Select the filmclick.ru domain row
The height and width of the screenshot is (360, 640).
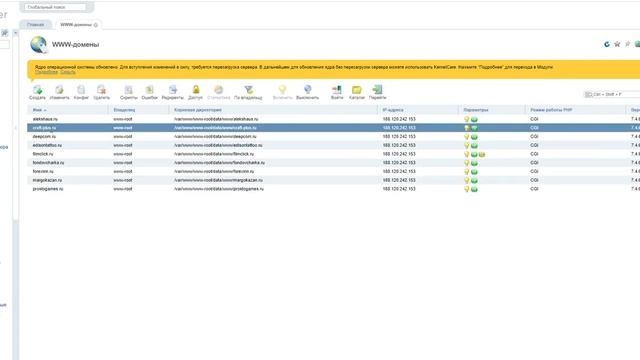click(333, 154)
